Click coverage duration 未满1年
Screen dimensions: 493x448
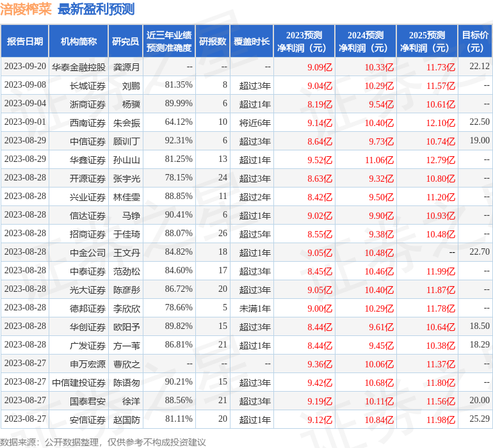(255, 308)
